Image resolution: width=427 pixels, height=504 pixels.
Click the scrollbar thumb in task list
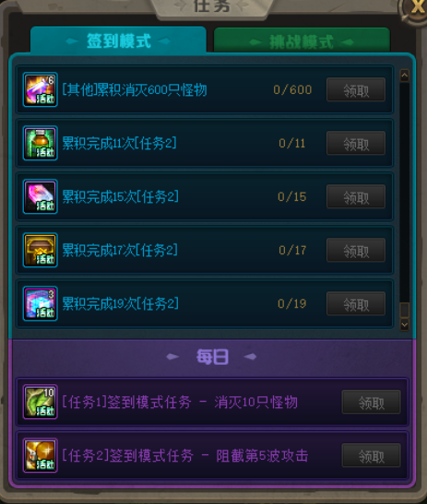[x=405, y=311]
